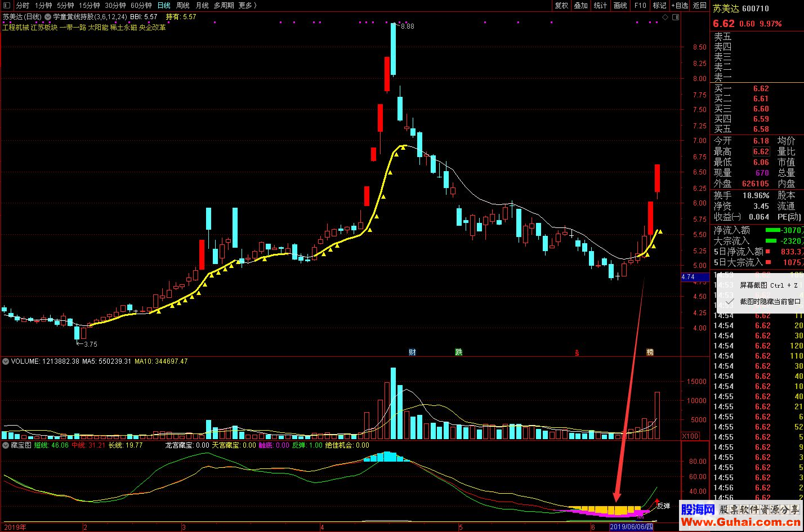Select the 1分钟 period tab
804x532 pixels.
pyautogui.click(x=43, y=5)
